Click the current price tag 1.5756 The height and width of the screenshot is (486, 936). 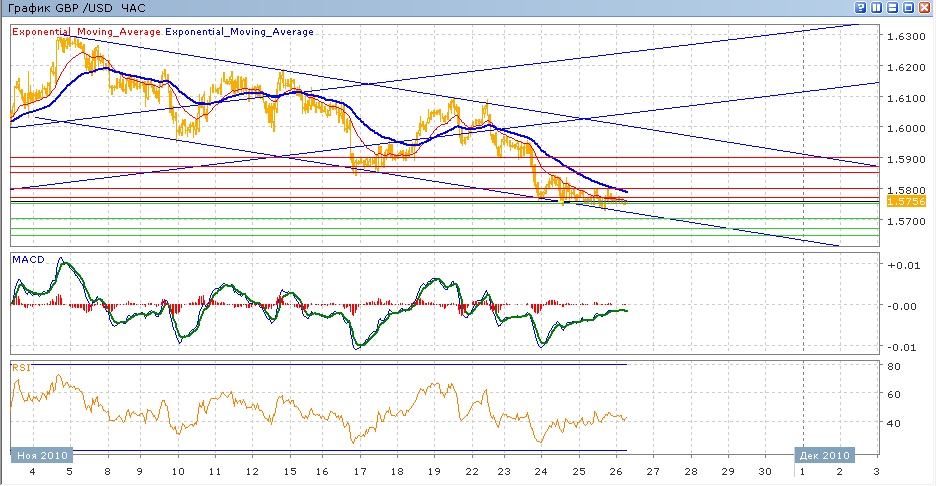(906, 202)
